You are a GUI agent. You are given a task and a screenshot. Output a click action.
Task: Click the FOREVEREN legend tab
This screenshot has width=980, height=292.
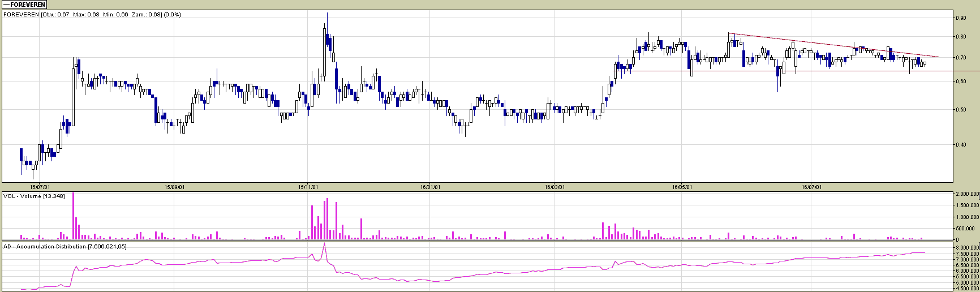[x=24, y=5]
